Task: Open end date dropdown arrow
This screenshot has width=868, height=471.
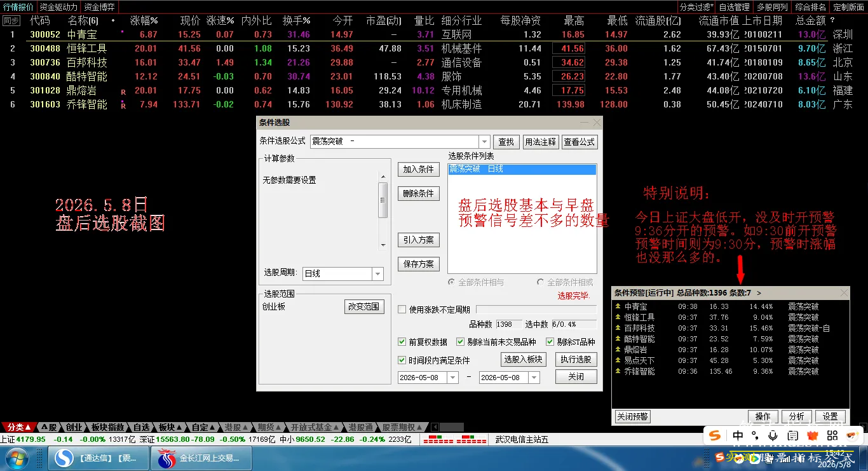Action: 534,378
